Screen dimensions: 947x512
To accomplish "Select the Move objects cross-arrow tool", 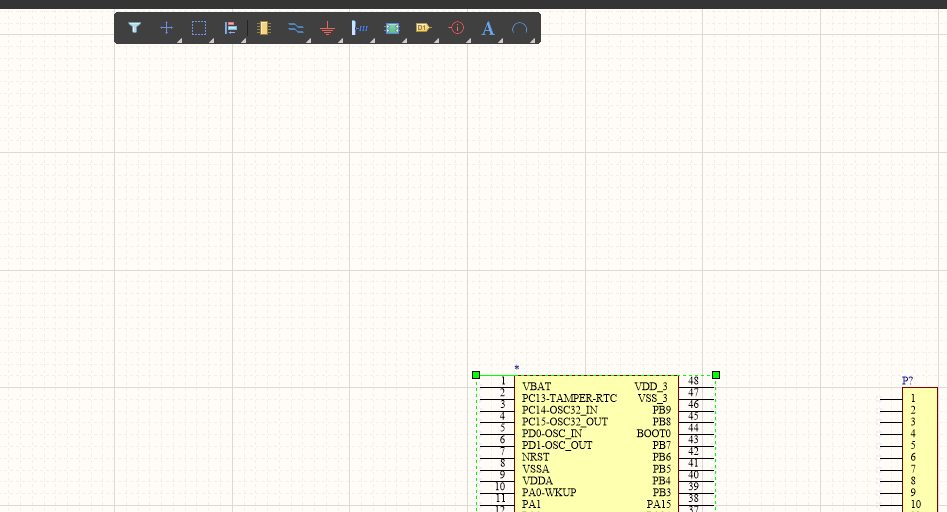I will 166,28.
